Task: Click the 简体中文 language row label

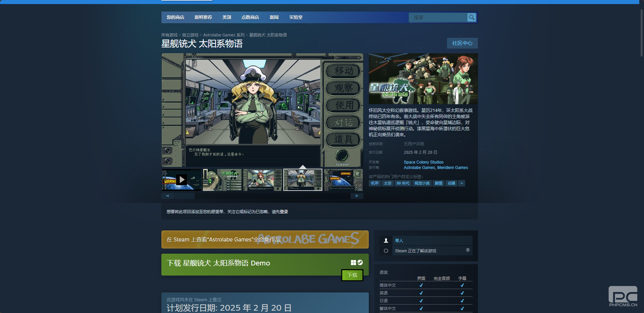Action: (x=388, y=285)
